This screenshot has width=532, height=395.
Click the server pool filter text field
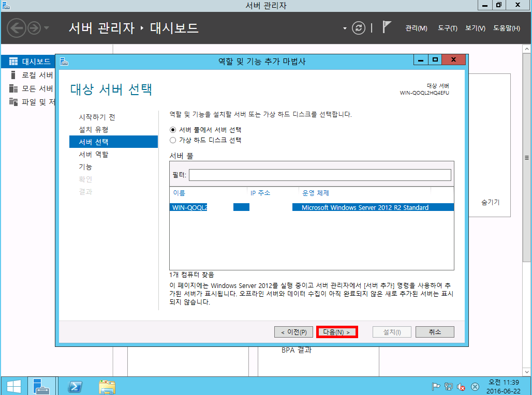(x=320, y=175)
